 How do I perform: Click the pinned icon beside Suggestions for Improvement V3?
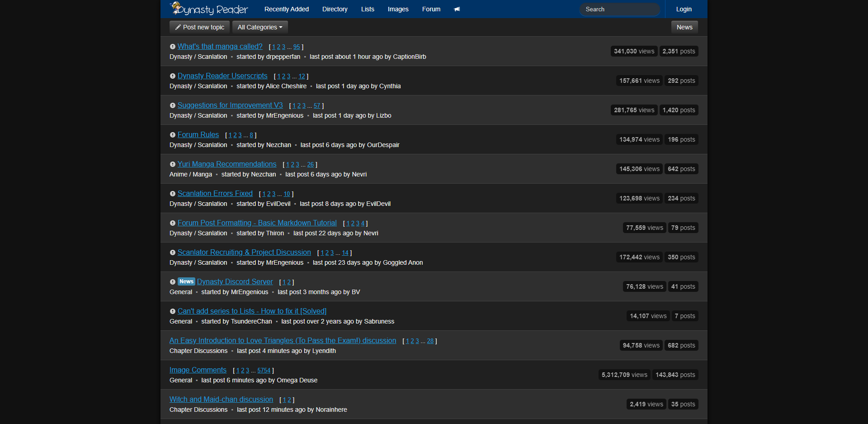coord(172,105)
